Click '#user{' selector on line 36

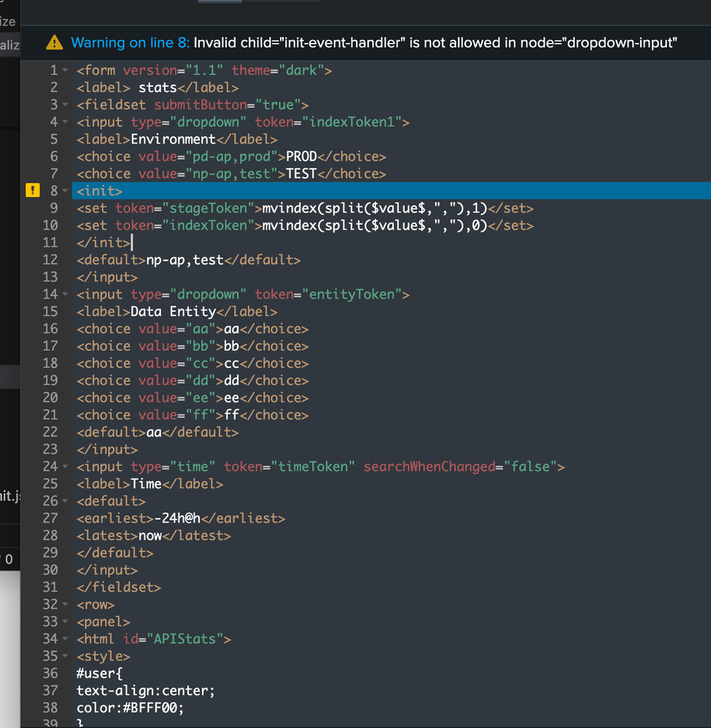[x=99, y=673]
